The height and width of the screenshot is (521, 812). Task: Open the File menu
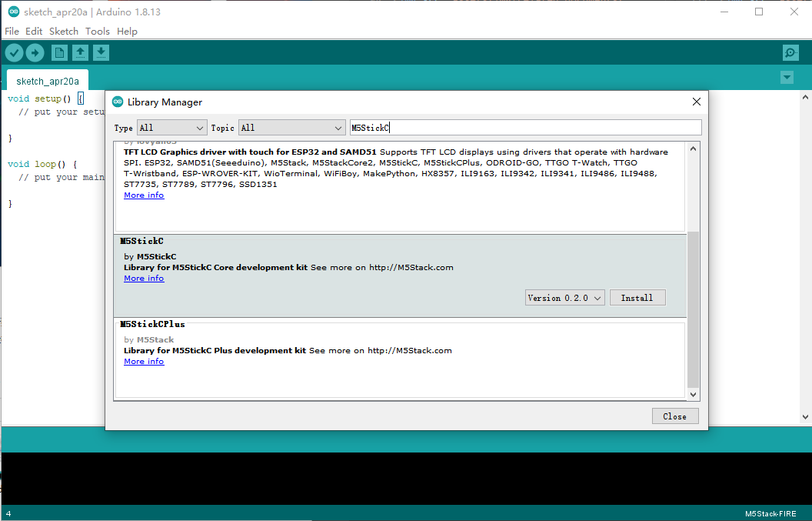click(12, 31)
